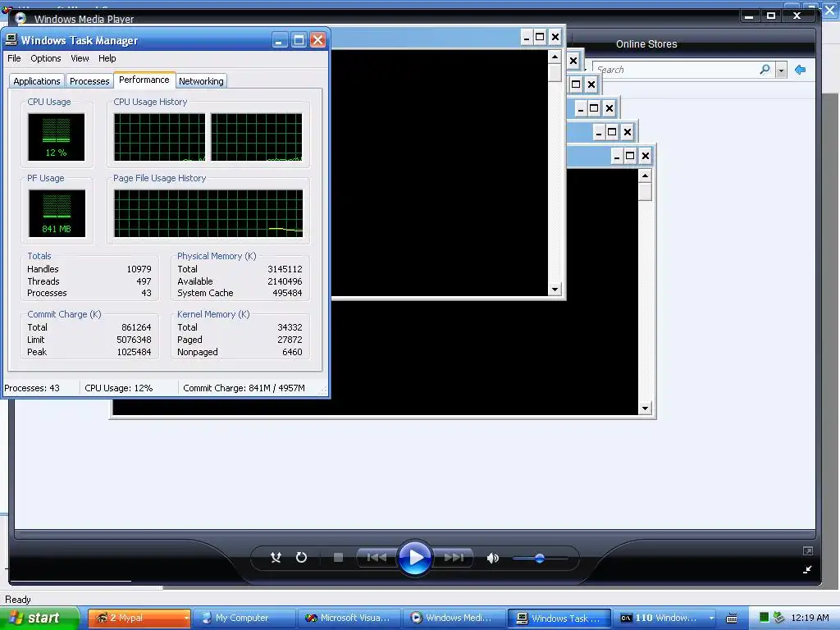Viewport: 840px width, 630px height.
Task: Click the PF Usage 841 MB gauge
Action: click(x=57, y=213)
